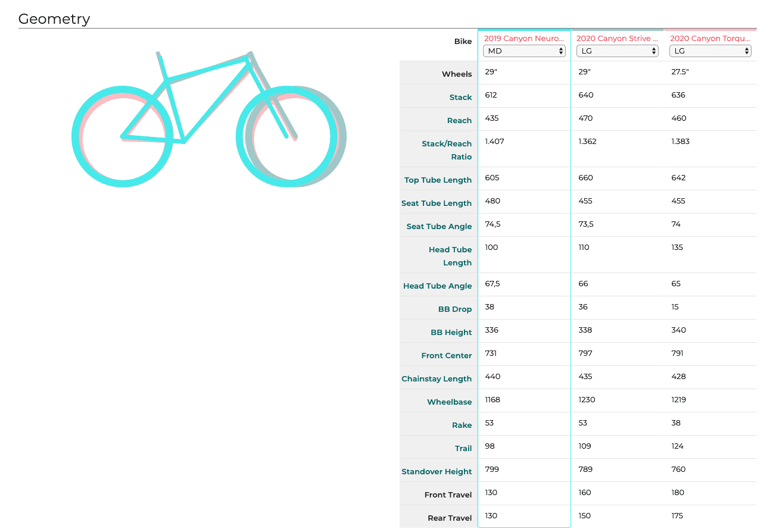This screenshot has height=532, width=773.
Task: Select the head tube length 135
Action: click(x=677, y=248)
